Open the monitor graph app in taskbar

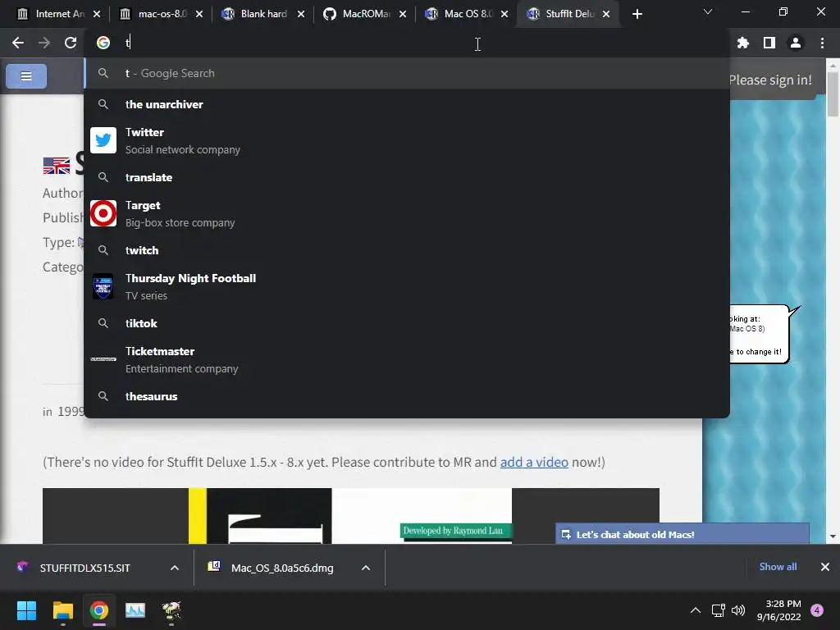tap(135, 610)
